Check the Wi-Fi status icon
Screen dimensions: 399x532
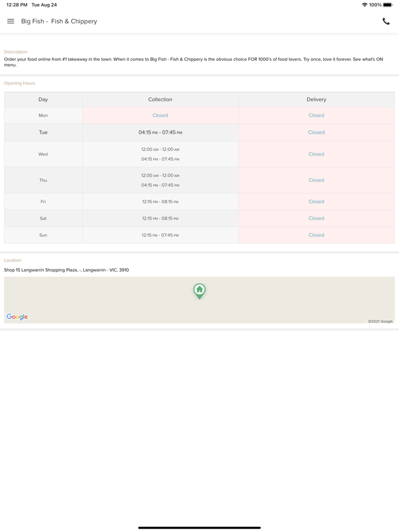click(x=364, y=5)
